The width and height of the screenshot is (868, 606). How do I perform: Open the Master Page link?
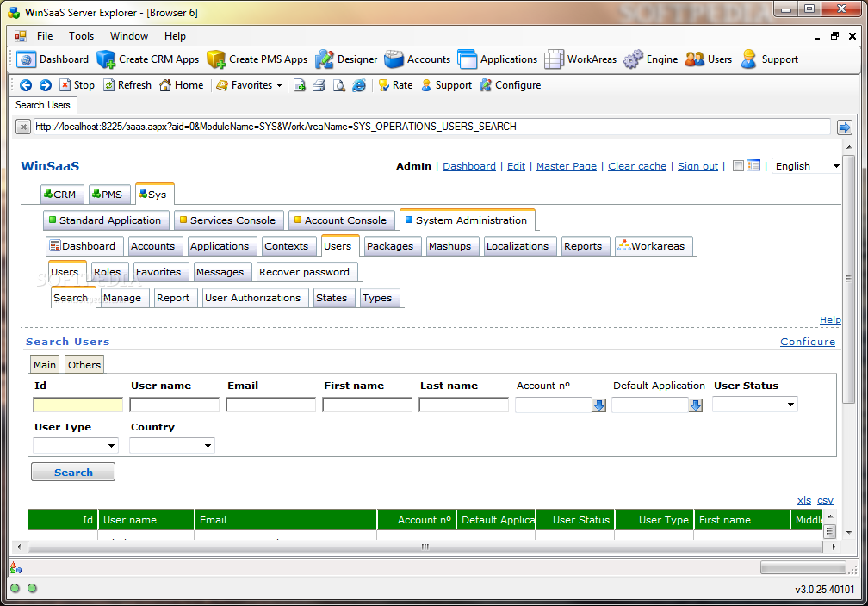[567, 166]
